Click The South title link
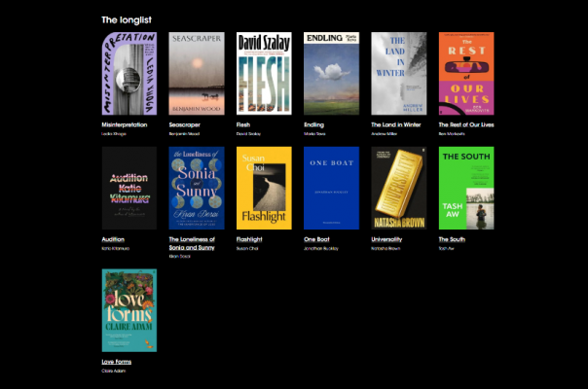Screen dimensions: 588x389 tap(452, 239)
